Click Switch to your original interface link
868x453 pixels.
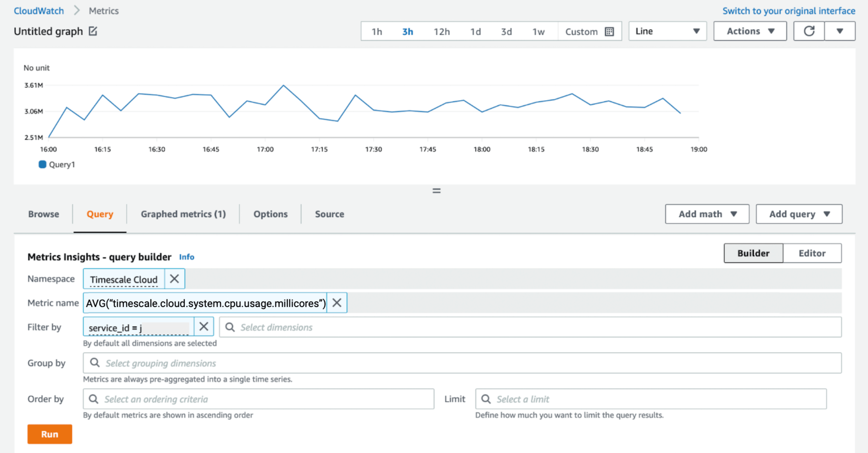tap(788, 11)
